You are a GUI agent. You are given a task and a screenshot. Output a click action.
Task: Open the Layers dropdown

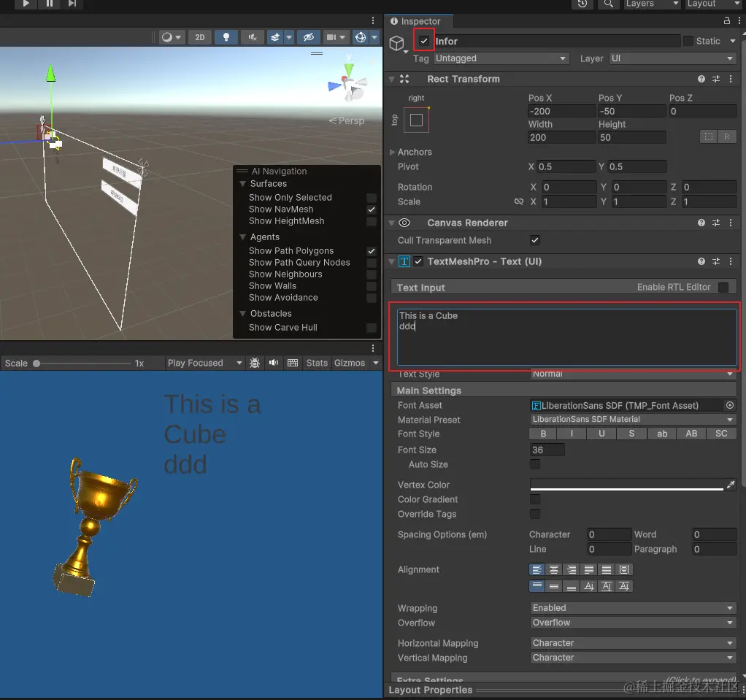pos(652,4)
